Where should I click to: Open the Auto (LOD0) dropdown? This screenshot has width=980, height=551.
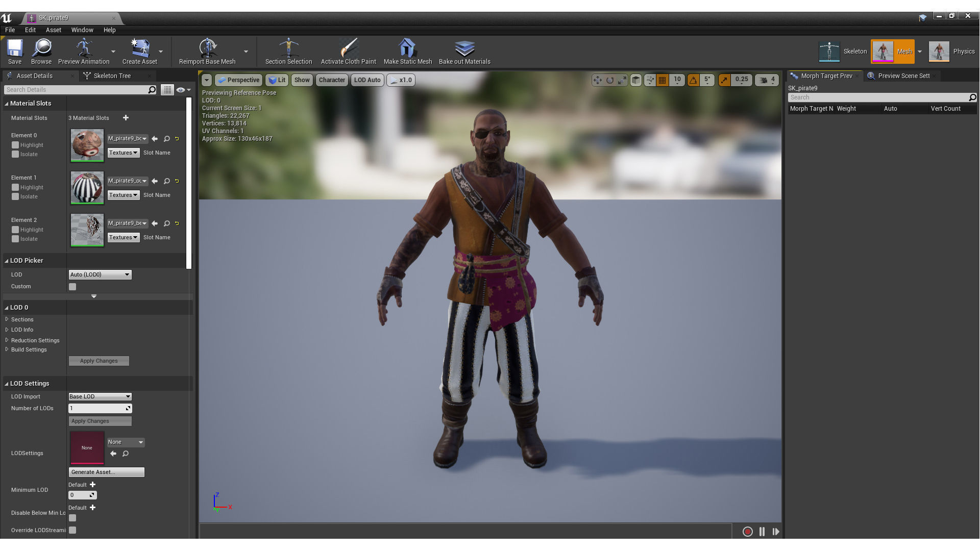pos(100,274)
